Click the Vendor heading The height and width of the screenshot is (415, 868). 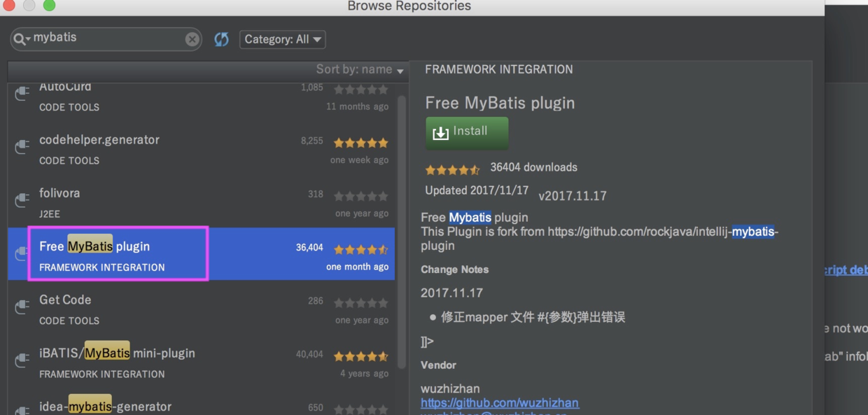(x=438, y=365)
